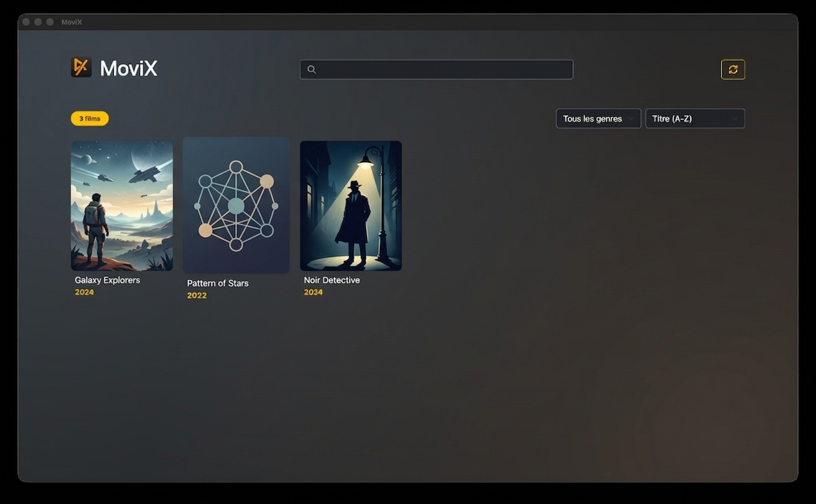Expand the chevron on the sort selector
This screenshot has width=816, height=504.
pyautogui.click(x=734, y=118)
